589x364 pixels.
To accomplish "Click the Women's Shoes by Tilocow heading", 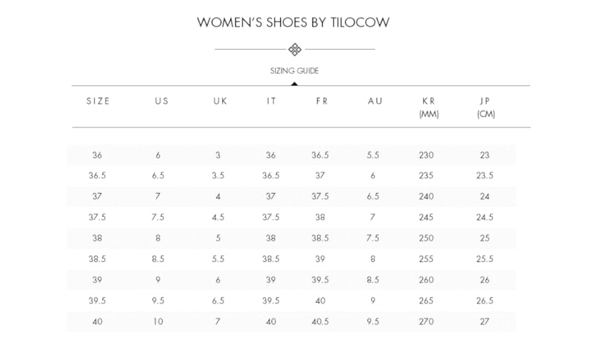I will tap(293, 22).
